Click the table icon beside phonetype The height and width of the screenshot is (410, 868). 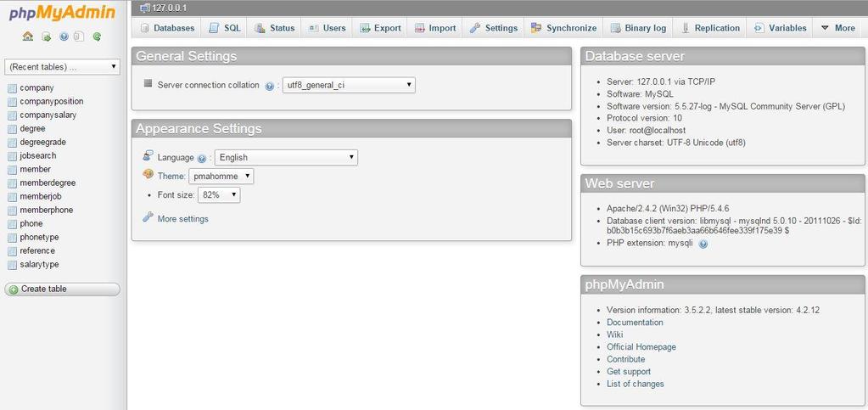point(12,237)
